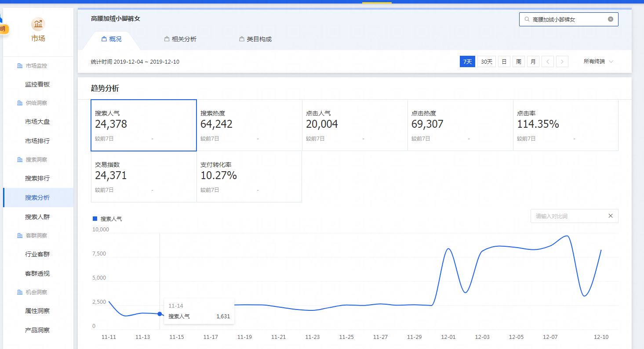This screenshot has height=349, width=644.
Task: Switch to the 相关分析 tab
Action: [x=180, y=39]
